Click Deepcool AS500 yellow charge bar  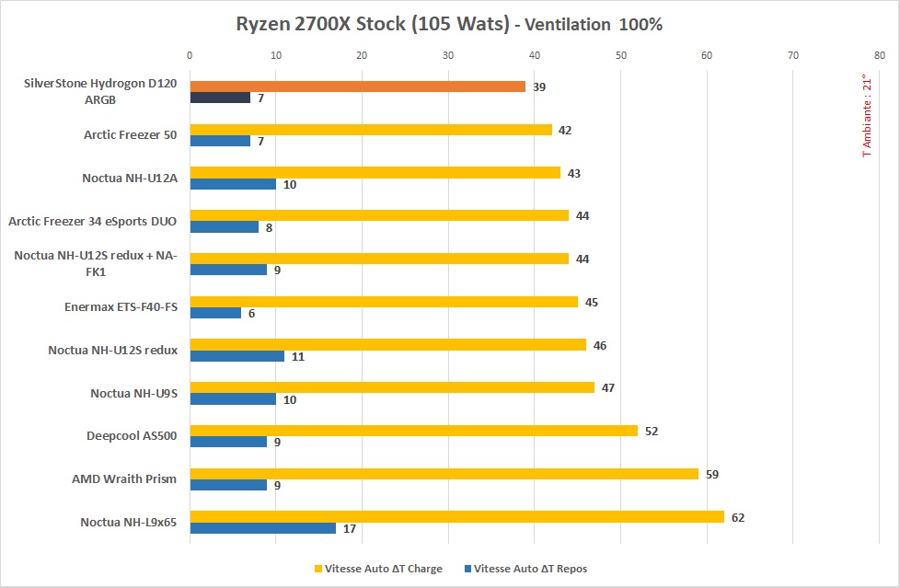[x=414, y=431]
